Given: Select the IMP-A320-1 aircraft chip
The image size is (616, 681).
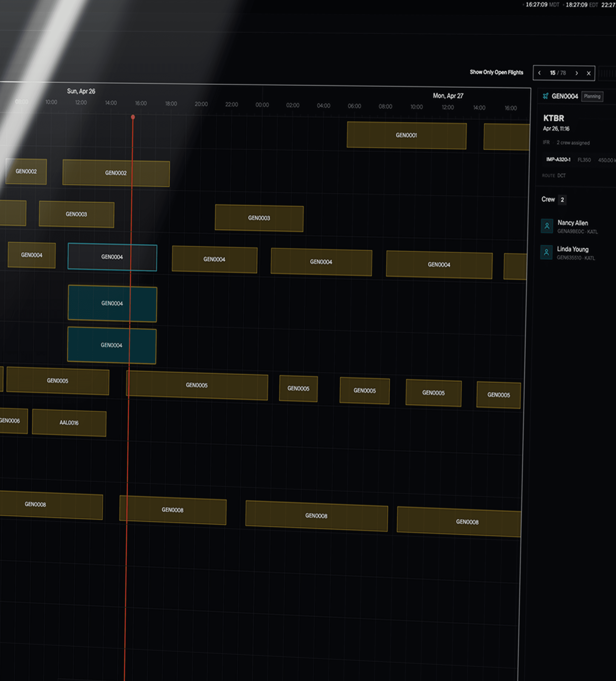Looking at the screenshot, I should (558, 159).
